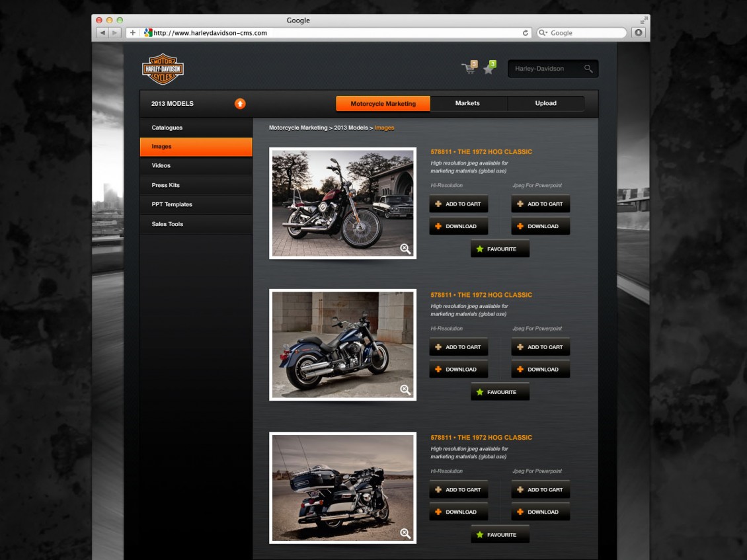Switch to the Markets tab
The height and width of the screenshot is (560, 747).
(x=467, y=103)
